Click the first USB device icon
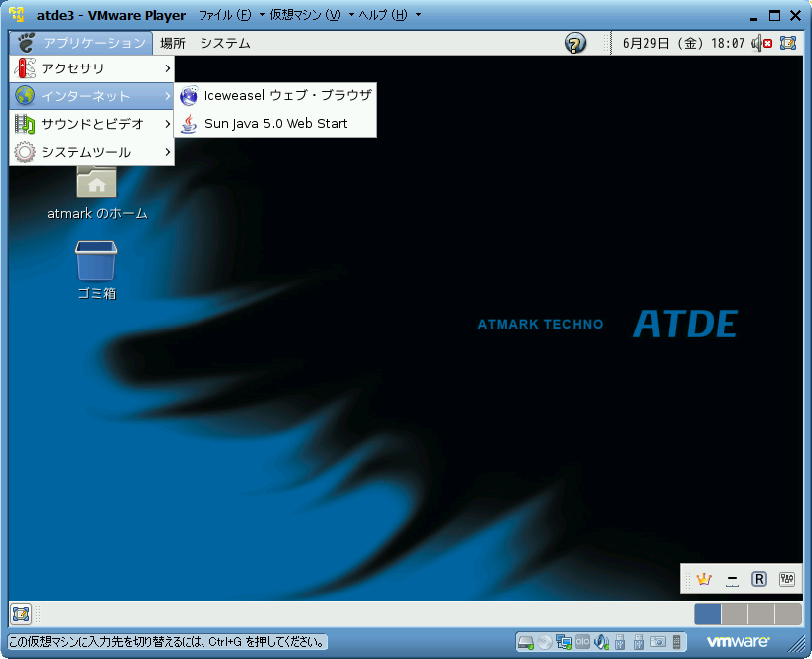The image size is (812, 659). 620,642
